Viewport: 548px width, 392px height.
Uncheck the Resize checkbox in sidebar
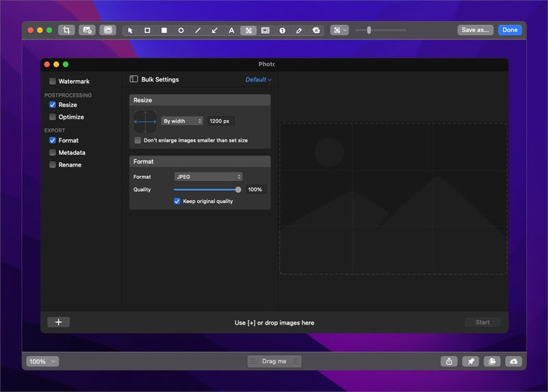[53, 105]
